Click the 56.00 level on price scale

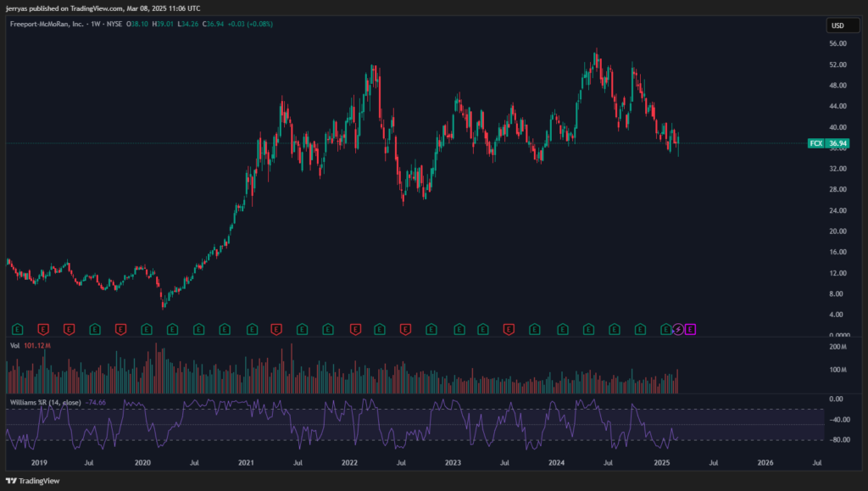point(838,44)
